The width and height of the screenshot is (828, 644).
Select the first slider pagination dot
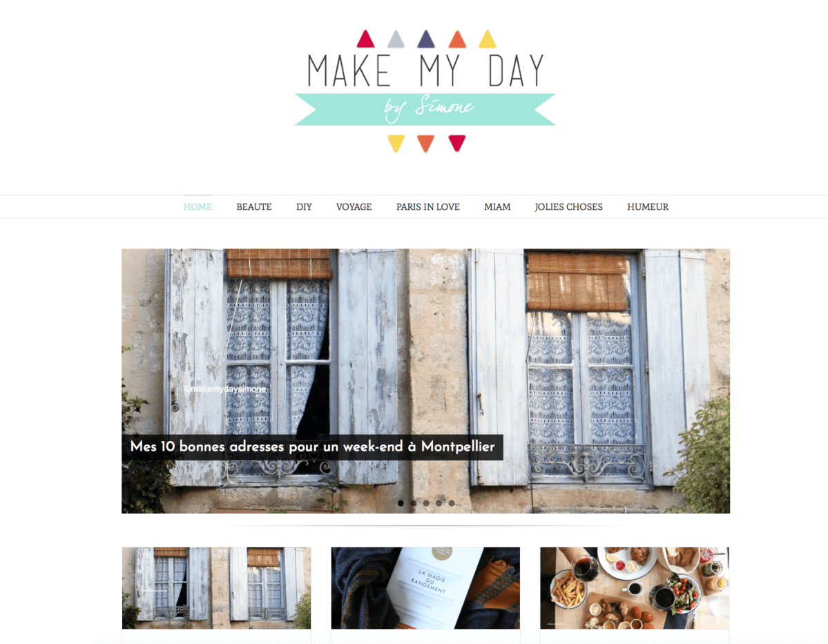tap(401, 503)
